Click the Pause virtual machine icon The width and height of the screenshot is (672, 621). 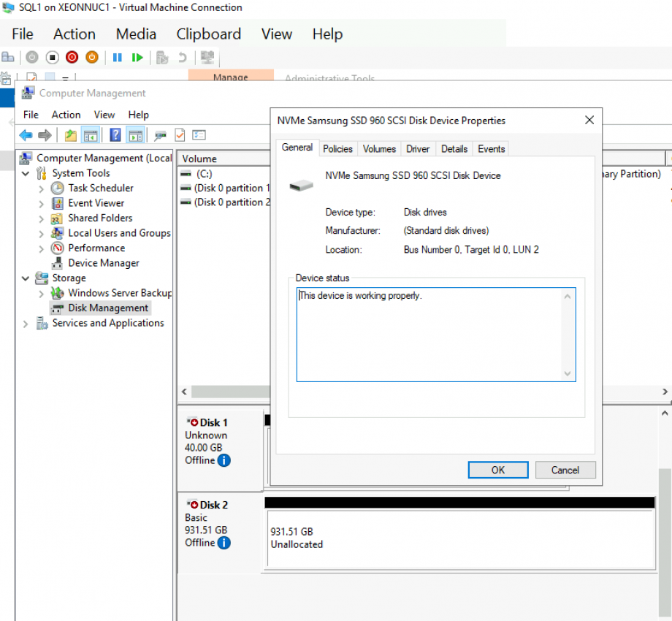click(x=117, y=57)
